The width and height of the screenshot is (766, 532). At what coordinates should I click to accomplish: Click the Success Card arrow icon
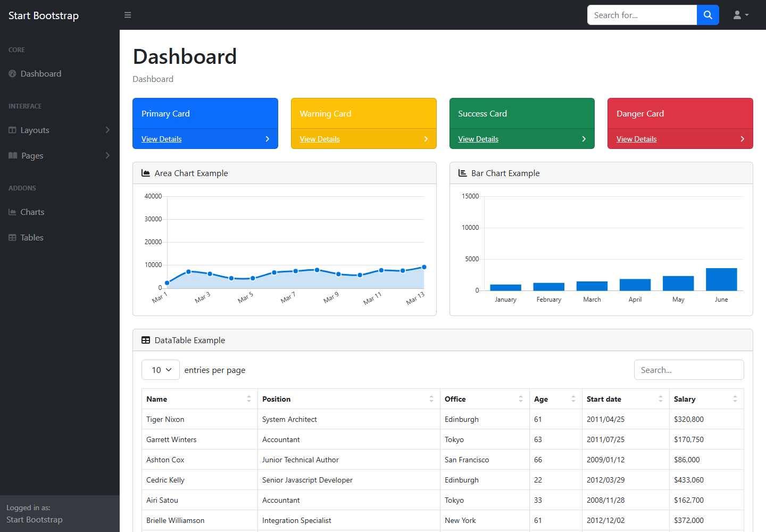click(584, 139)
